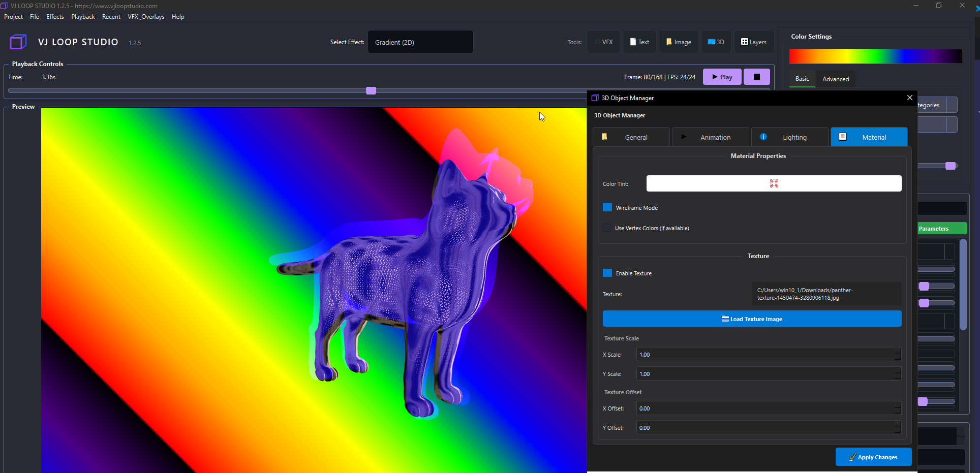Click the VJ Loop Studio cube logo
The width and height of the screenshot is (980, 473).
pos(18,42)
